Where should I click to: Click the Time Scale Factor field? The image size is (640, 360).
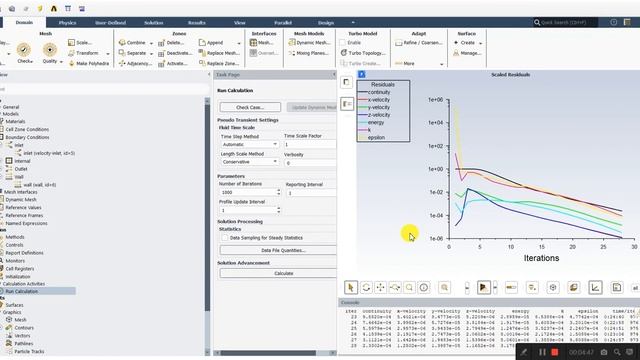[x=310, y=144]
